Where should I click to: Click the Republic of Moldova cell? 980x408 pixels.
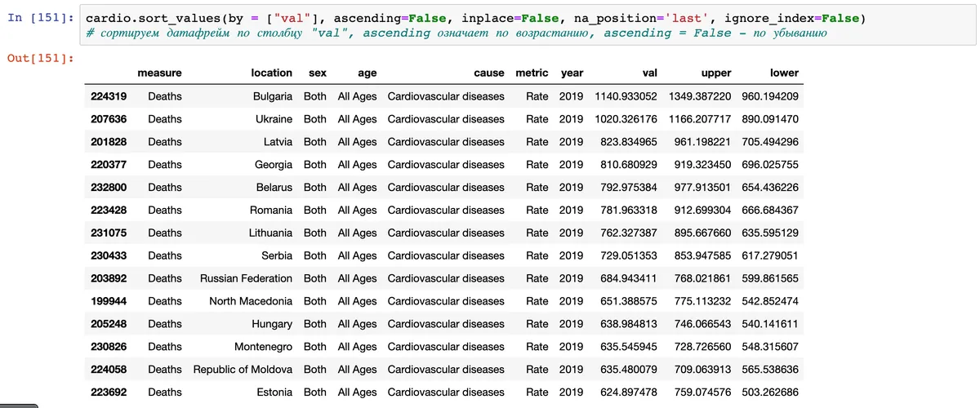[243, 370]
